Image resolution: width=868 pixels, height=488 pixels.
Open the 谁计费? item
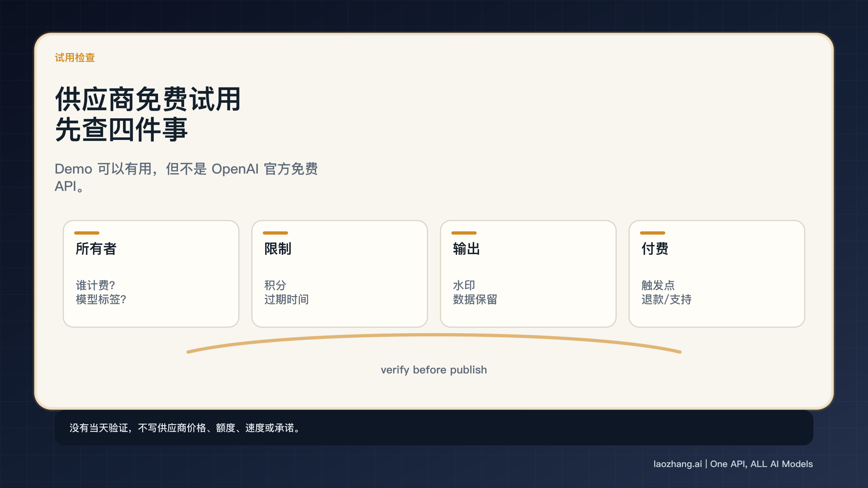point(95,285)
